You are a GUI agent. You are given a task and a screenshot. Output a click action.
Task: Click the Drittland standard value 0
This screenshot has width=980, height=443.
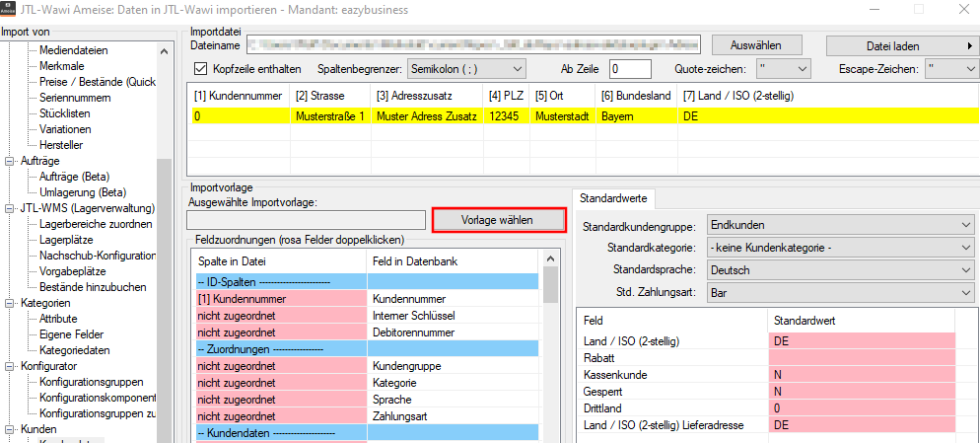[862, 407]
